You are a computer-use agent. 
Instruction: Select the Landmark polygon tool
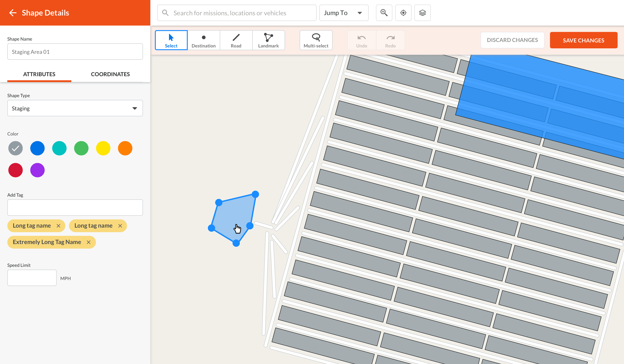268,40
